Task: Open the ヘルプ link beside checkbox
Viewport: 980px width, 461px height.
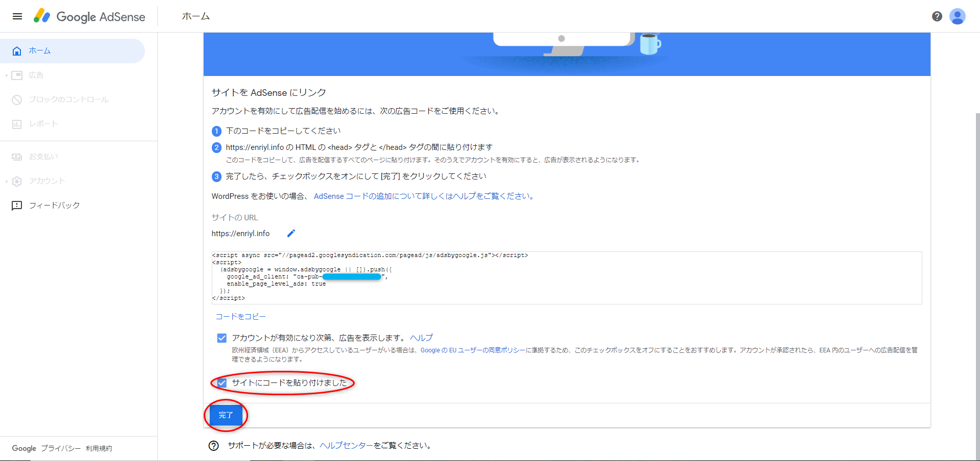Action: pyautogui.click(x=421, y=338)
